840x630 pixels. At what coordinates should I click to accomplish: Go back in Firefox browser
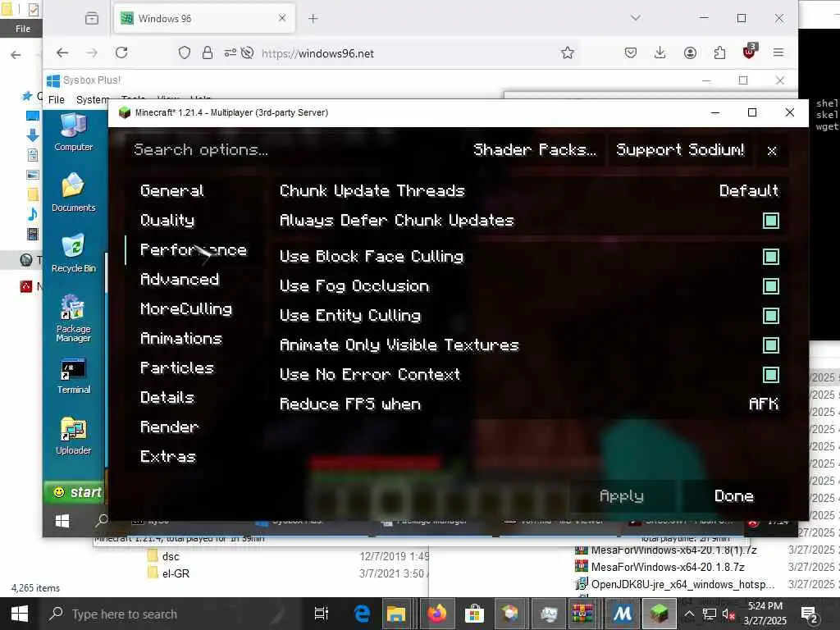click(x=62, y=52)
